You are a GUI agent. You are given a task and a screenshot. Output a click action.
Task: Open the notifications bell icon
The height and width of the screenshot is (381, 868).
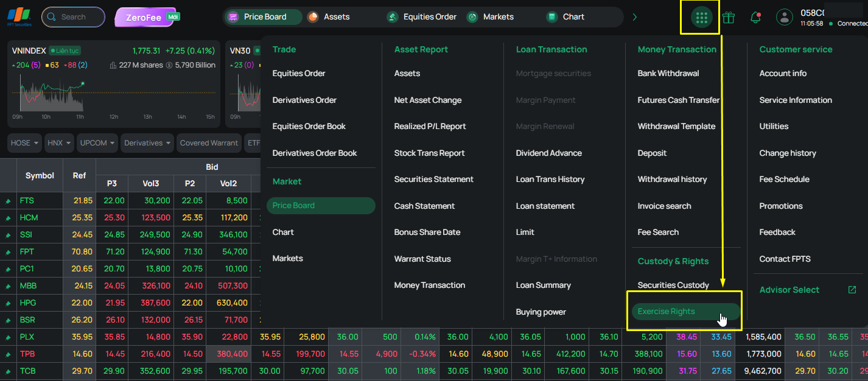[x=755, y=17]
